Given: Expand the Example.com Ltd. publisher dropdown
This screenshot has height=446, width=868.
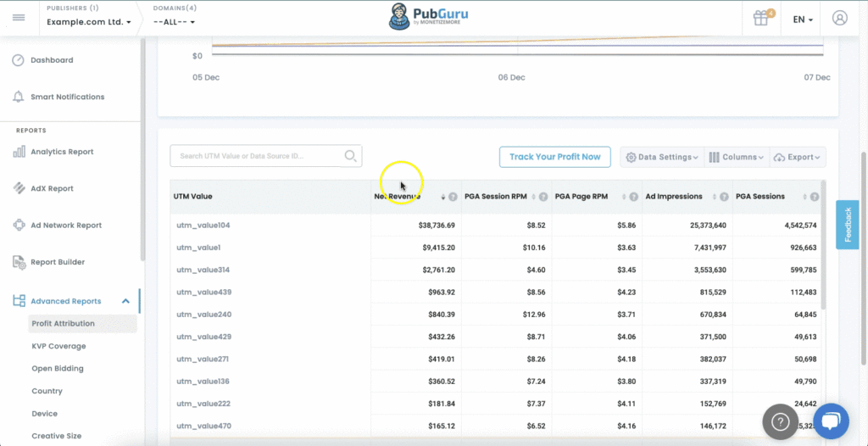Looking at the screenshot, I should click(89, 22).
